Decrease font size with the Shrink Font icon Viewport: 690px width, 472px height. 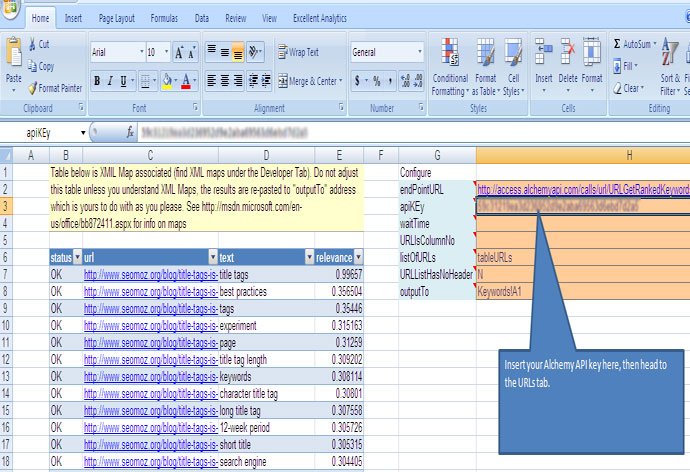192,52
